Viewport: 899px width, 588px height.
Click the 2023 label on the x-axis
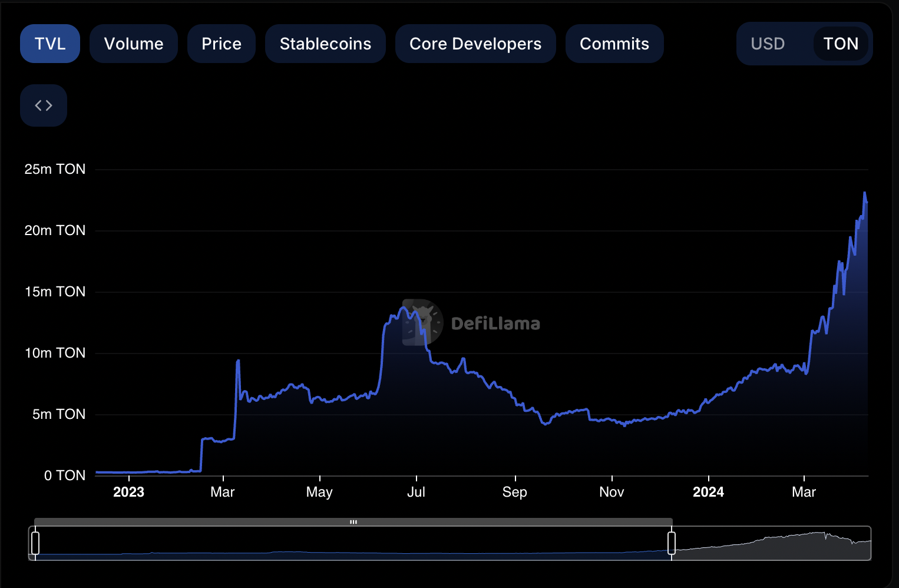pyautogui.click(x=128, y=492)
